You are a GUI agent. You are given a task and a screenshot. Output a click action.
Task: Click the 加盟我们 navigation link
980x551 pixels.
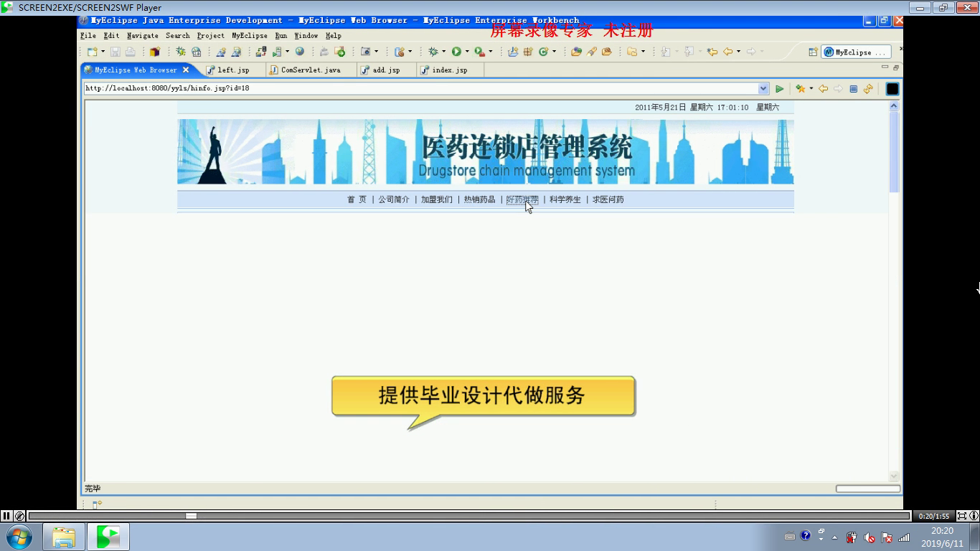coord(437,199)
